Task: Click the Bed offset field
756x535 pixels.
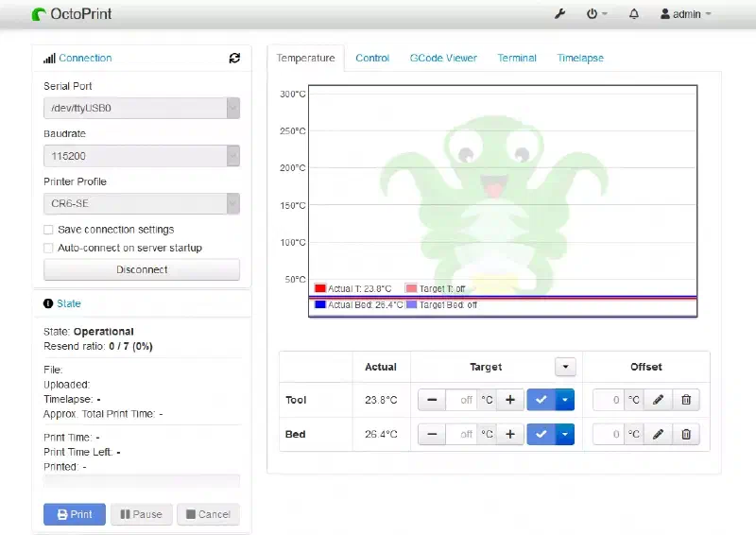Action: [609, 434]
